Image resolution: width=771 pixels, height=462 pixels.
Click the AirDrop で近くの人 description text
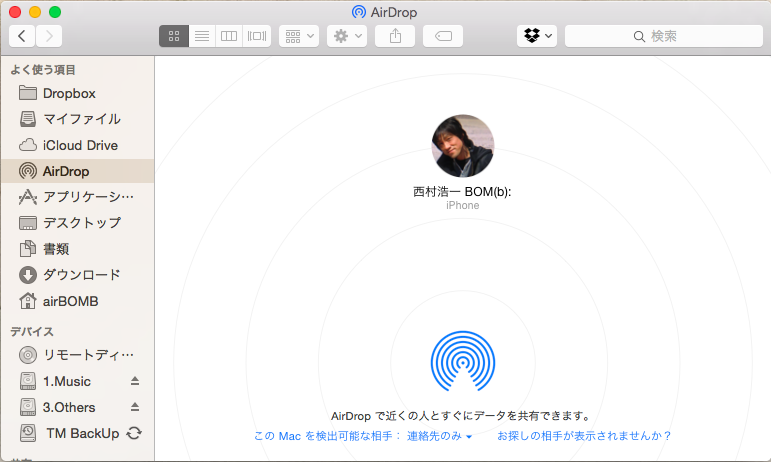pyautogui.click(x=462, y=416)
